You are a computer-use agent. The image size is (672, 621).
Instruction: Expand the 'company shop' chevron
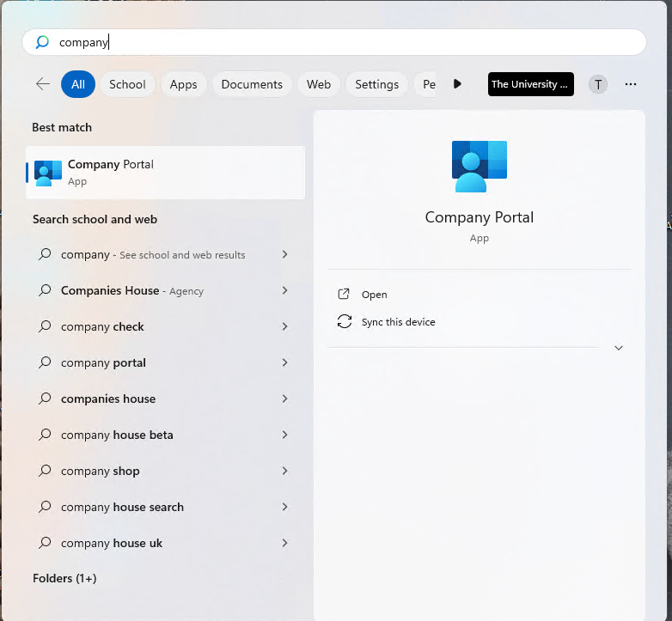[x=285, y=471]
